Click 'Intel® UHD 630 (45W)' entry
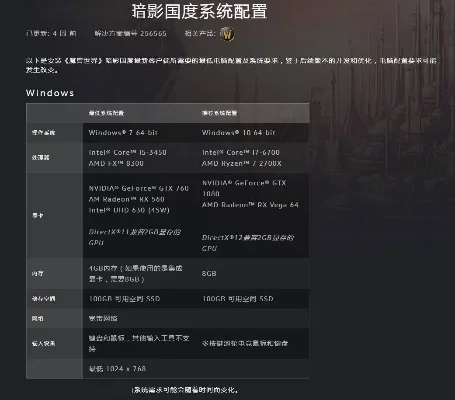 [129, 210]
